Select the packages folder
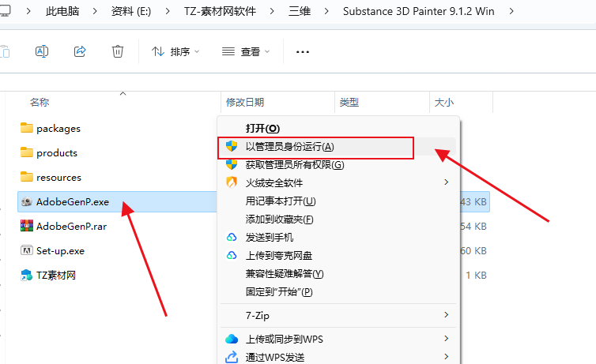 58,129
